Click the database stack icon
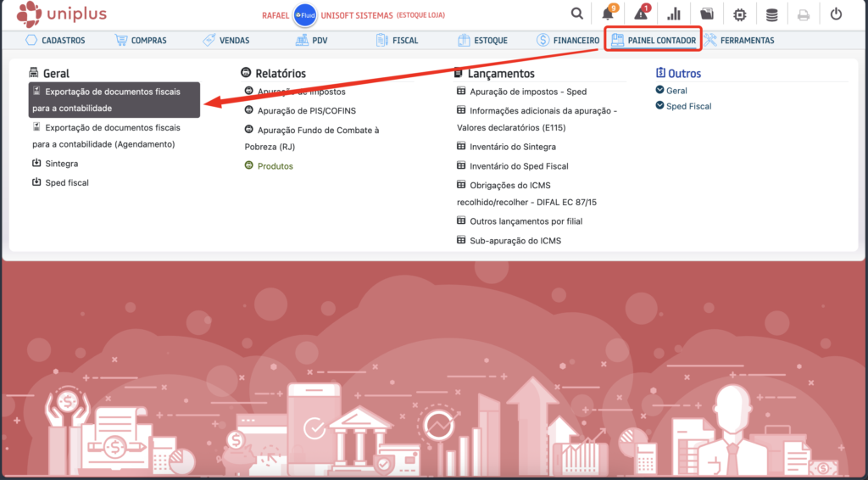868x480 pixels. (x=771, y=14)
